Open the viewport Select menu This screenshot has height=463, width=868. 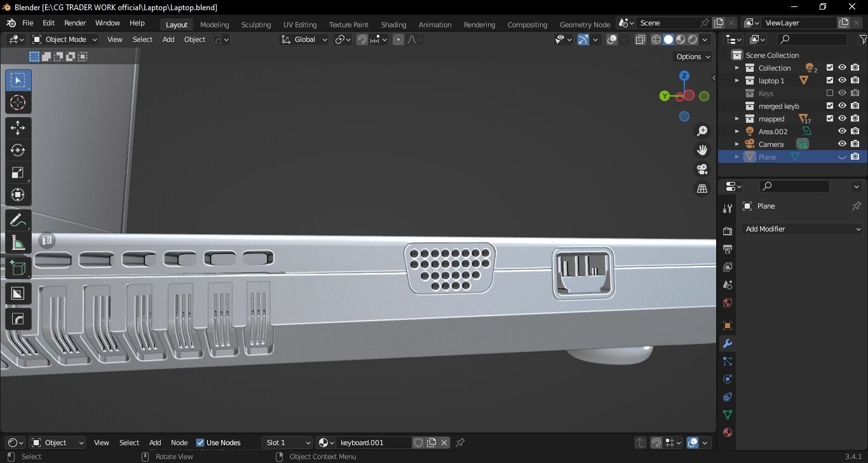(142, 39)
